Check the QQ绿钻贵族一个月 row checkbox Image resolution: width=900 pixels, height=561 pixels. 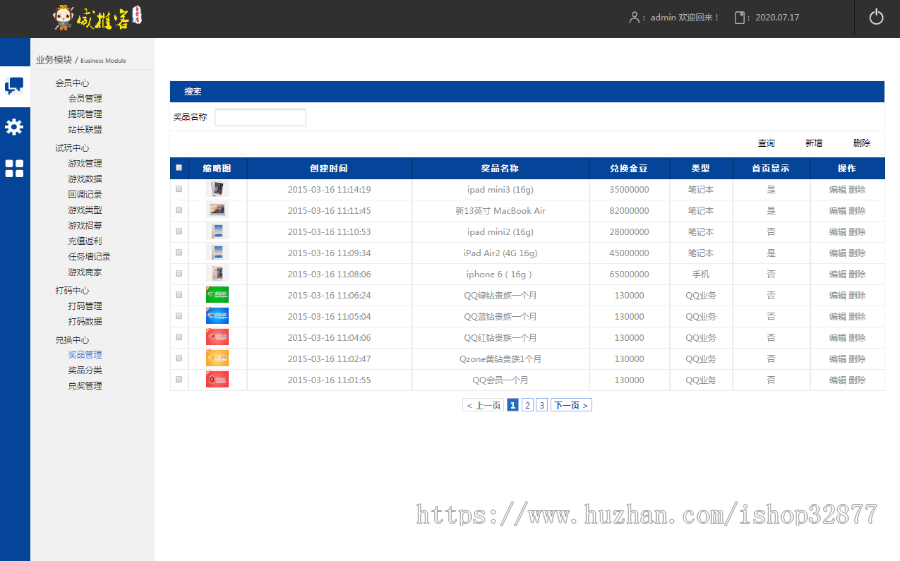coord(179,295)
